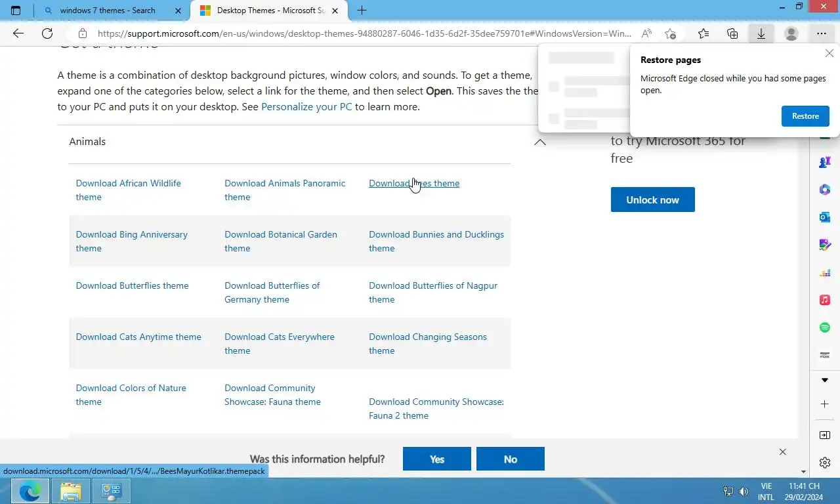The height and width of the screenshot is (504, 840).
Task: Answer Yes to helpful question
Action: [x=437, y=459]
